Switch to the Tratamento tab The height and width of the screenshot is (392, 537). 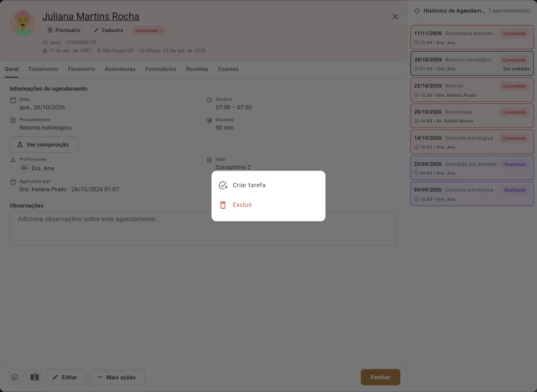point(43,69)
